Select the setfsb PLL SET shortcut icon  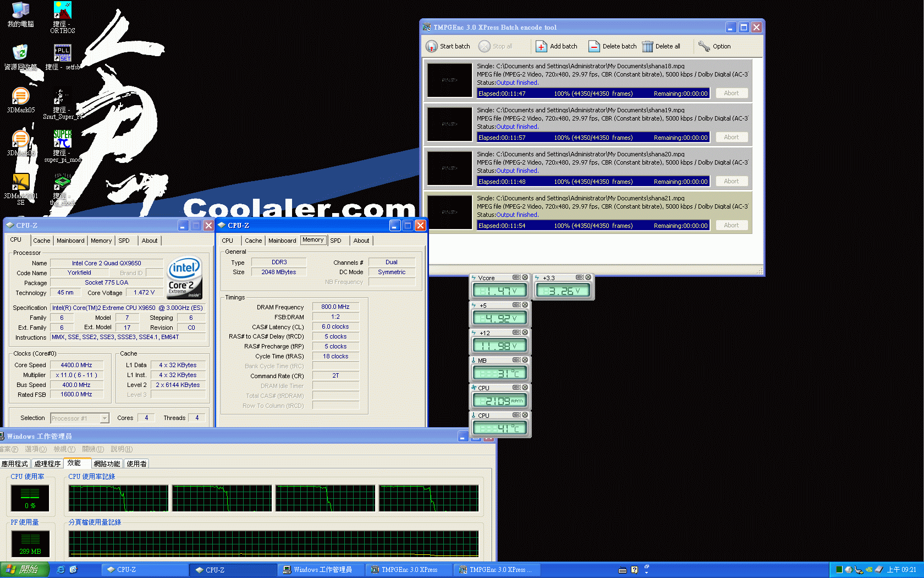pyautogui.click(x=63, y=53)
